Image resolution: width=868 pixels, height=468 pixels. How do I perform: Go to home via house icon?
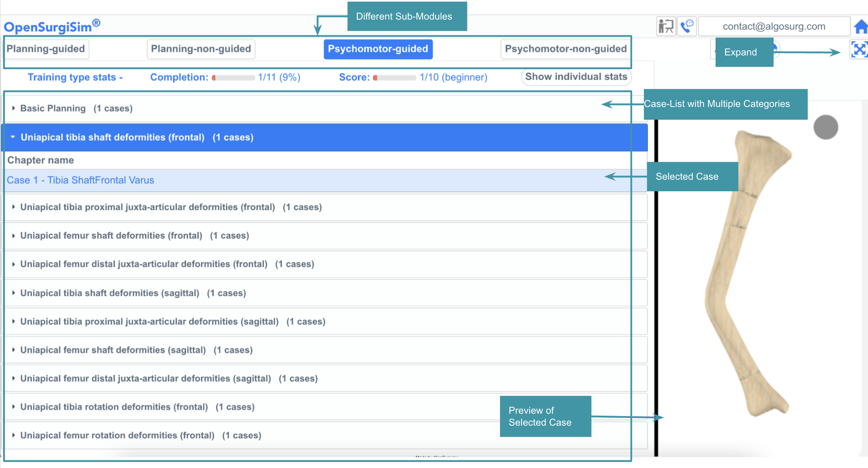click(860, 27)
